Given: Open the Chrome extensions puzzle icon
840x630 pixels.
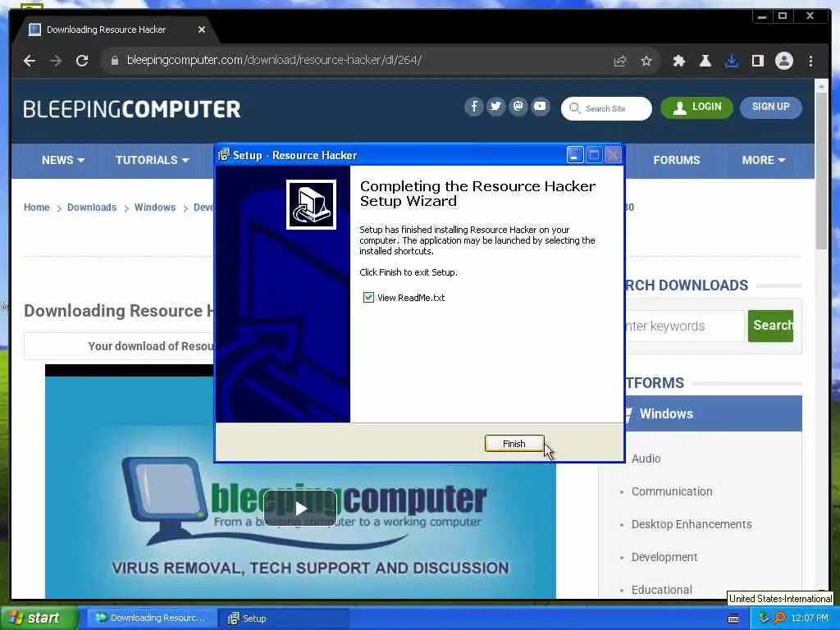Looking at the screenshot, I should [x=678, y=61].
